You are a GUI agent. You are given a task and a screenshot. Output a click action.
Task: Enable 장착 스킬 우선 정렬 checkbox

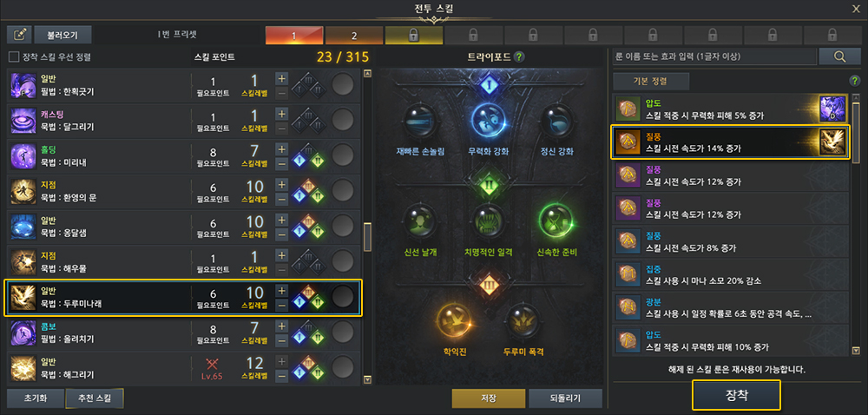[14, 57]
